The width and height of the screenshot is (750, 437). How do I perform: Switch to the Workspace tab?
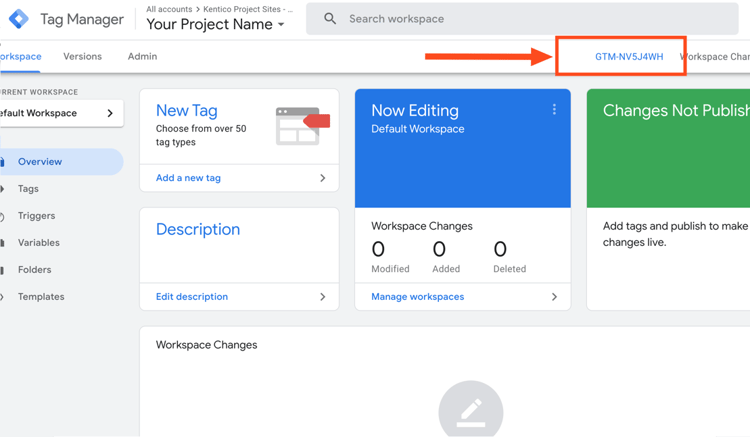(21, 56)
